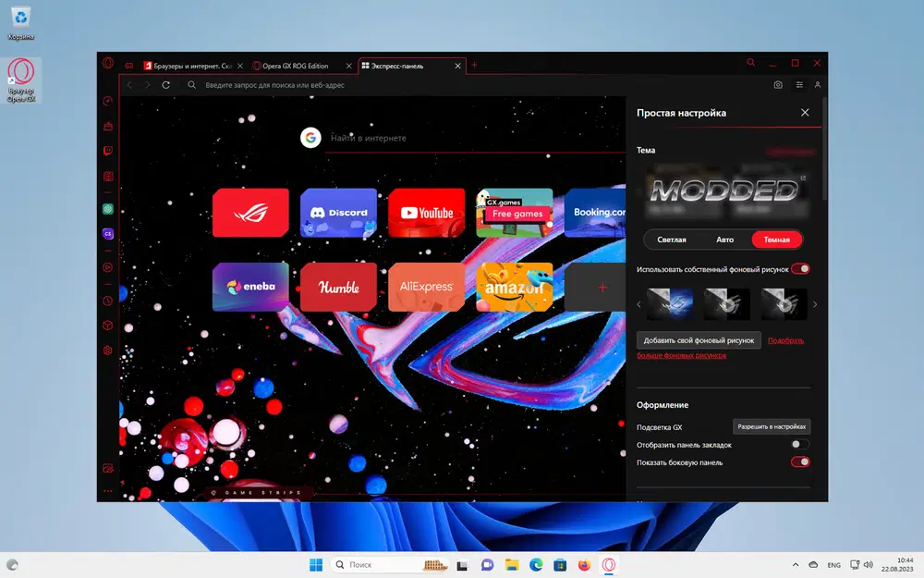The image size is (924, 578).
Task: Open the Game Strips bar
Action: pos(256,493)
